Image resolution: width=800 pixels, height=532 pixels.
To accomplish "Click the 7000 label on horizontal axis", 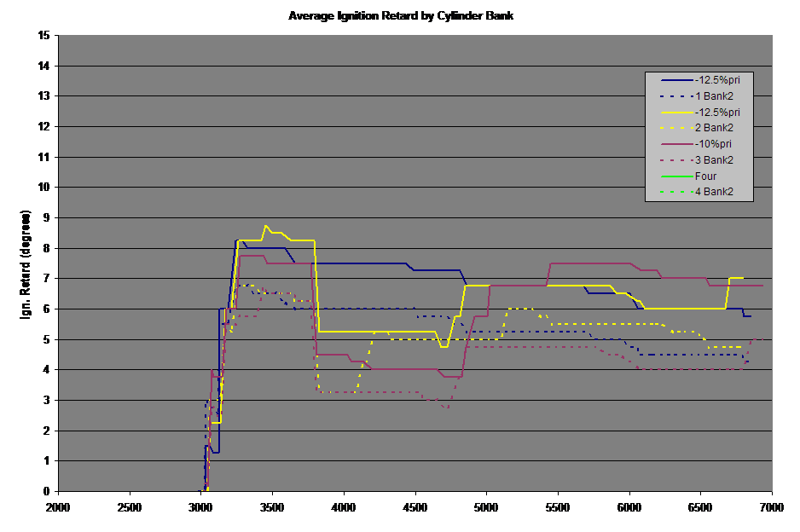I will click(771, 506).
